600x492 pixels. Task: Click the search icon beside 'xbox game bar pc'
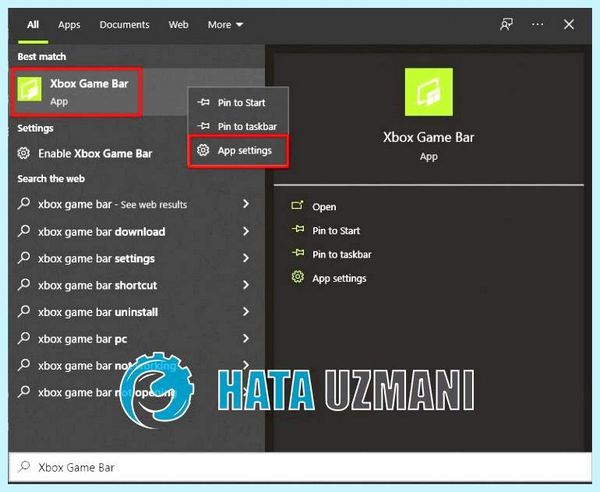[x=24, y=338]
